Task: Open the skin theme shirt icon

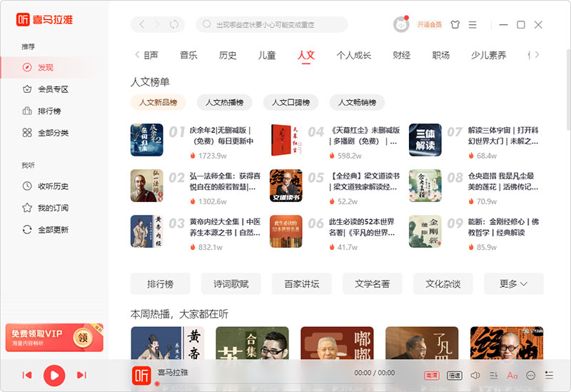Action: coord(455,25)
